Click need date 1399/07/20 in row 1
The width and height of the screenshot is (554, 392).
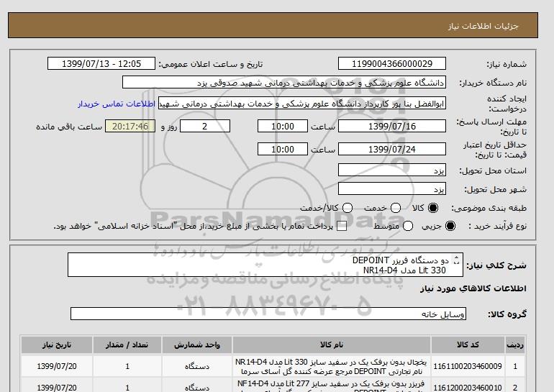[57, 367]
